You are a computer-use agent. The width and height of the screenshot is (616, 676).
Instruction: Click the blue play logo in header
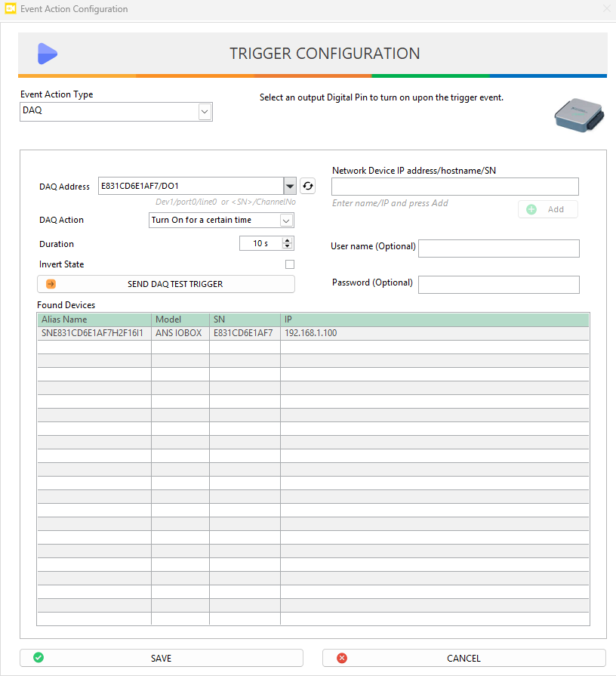point(48,54)
